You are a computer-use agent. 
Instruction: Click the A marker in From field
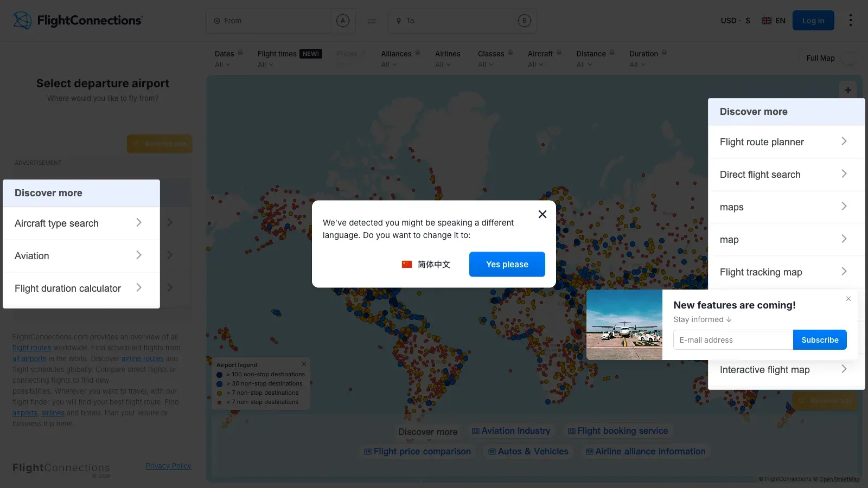[x=343, y=21]
